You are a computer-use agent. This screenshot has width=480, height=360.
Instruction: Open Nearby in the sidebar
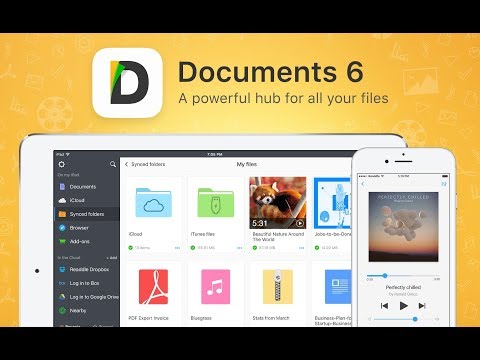(x=78, y=310)
